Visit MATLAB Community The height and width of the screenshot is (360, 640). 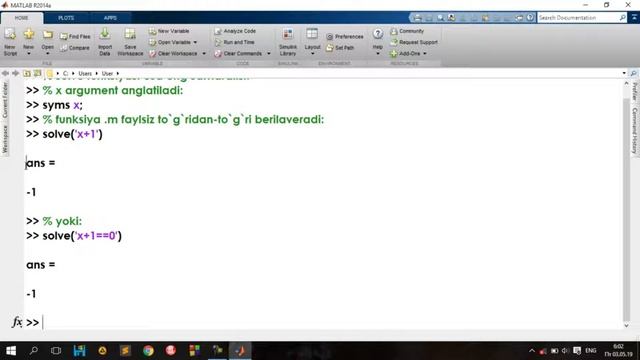[x=407, y=31]
